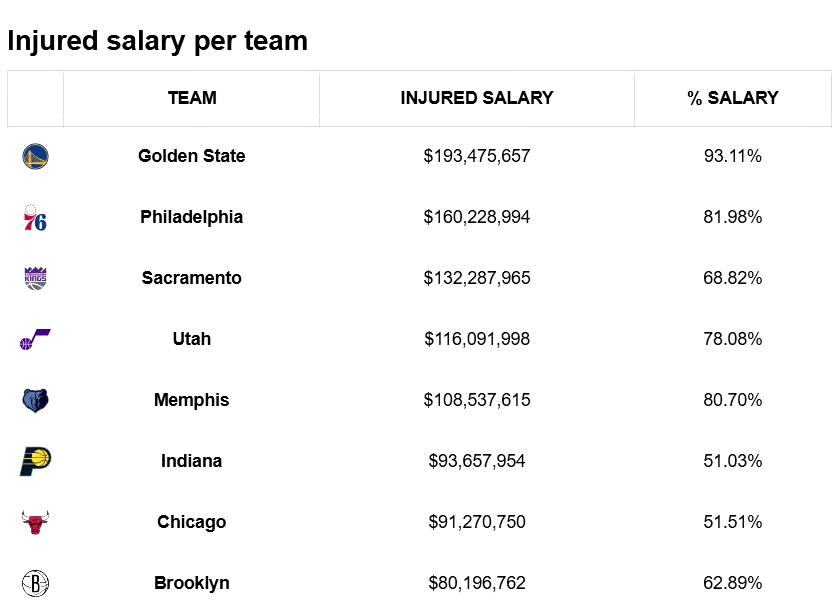Viewport: 832px width, 612px height.
Task: Click the Golden State Warriors logo
Action: pyautogui.click(x=35, y=157)
